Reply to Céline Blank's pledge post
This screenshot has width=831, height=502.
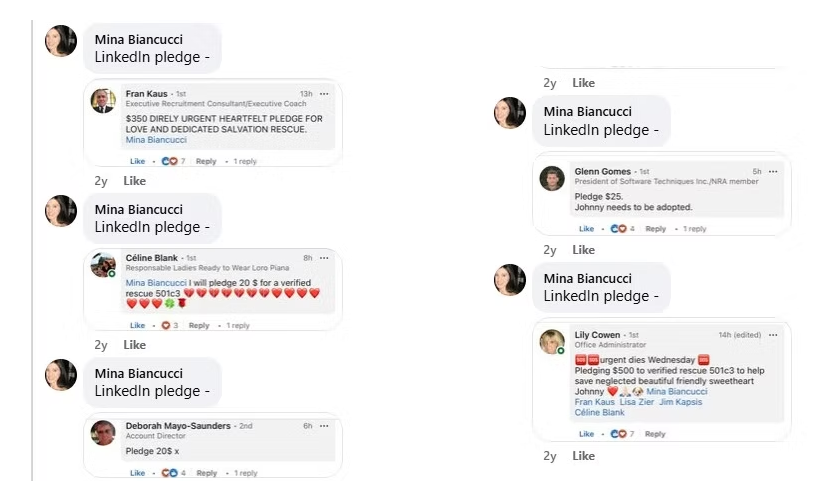pyautogui.click(x=199, y=325)
